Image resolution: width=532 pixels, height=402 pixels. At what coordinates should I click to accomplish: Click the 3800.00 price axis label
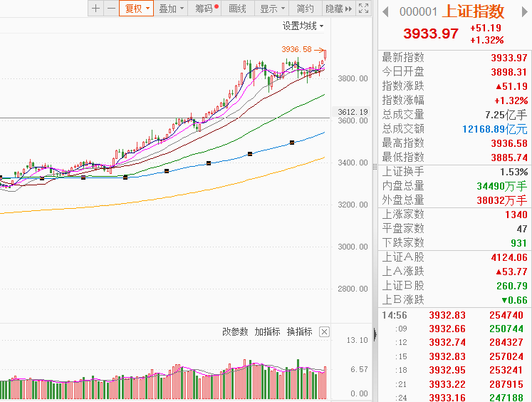pos(353,78)
